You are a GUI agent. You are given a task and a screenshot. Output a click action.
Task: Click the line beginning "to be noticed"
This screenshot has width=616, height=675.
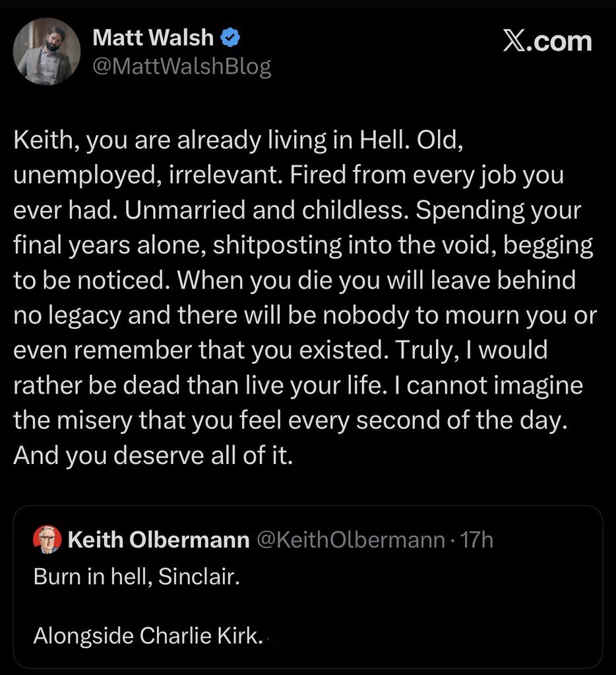(294, 279)
